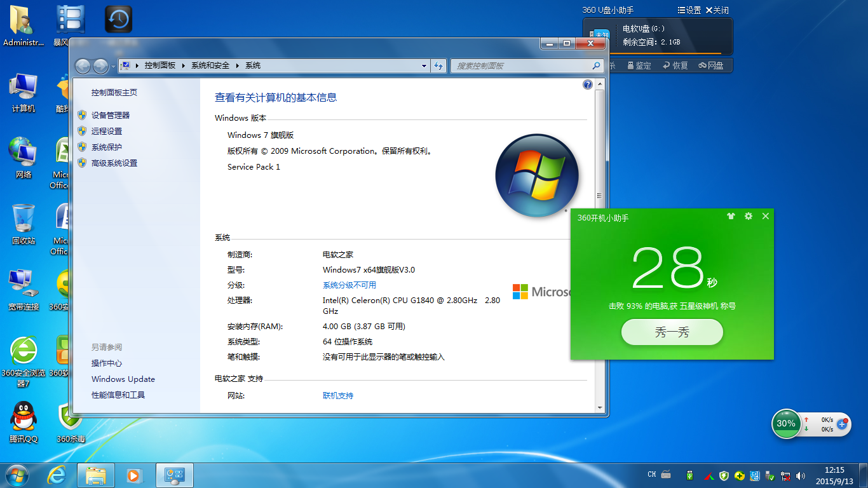The width and height of the screenshot is (868, 488).
Task: Open the 360 shield tray icon
Action: point(724,475)
